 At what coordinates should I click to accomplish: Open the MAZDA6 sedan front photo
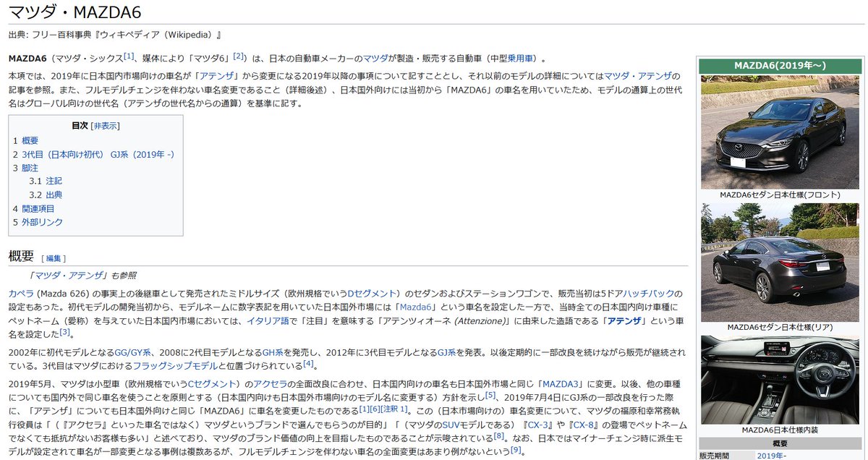tap(780, 132)
